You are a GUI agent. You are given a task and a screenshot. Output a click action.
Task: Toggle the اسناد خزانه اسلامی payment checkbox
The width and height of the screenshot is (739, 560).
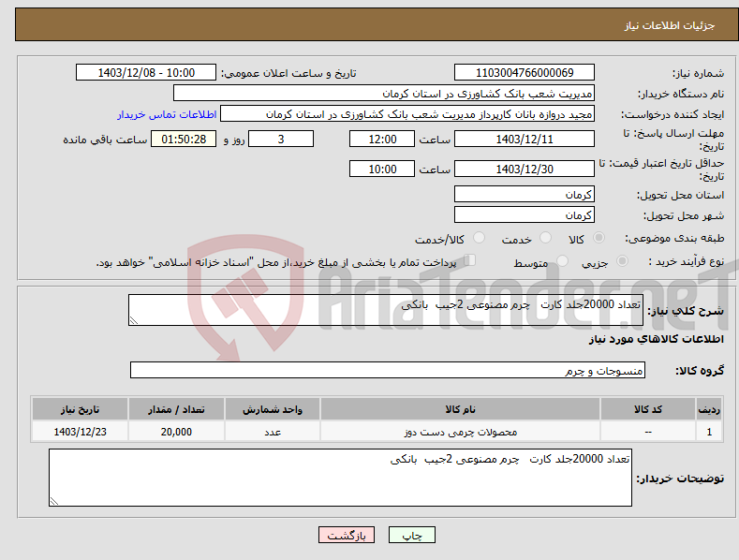[470, 259]
